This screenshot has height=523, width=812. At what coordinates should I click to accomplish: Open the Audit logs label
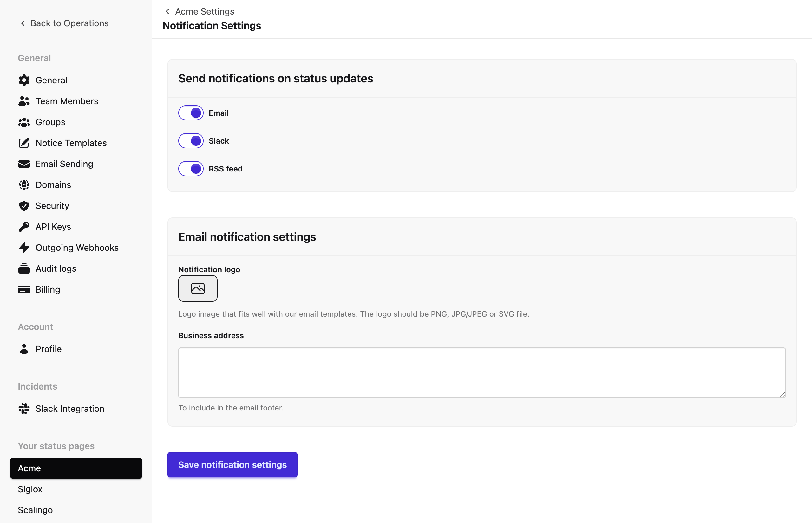(x=56, y=269)
